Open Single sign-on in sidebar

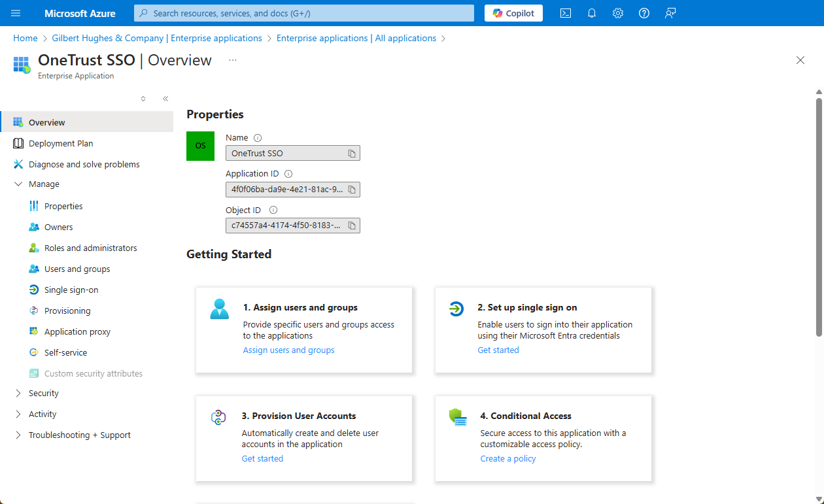(x=71, y=290)
